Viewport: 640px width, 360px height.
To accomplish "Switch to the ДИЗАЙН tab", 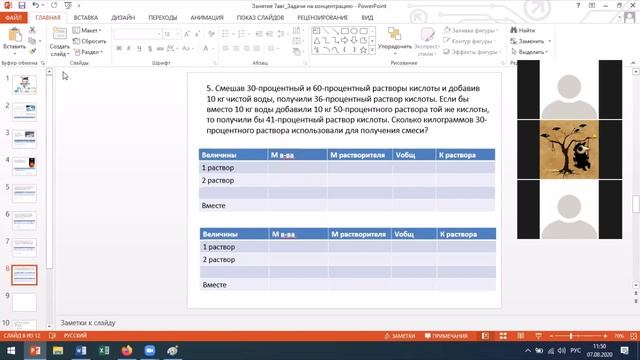I will pyautogui.click(x=123, y=18).
